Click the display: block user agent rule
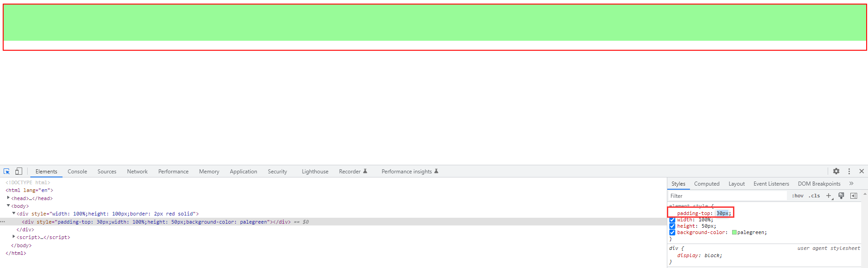Screen dimensions: 868x268 click(x=699, y=255)
